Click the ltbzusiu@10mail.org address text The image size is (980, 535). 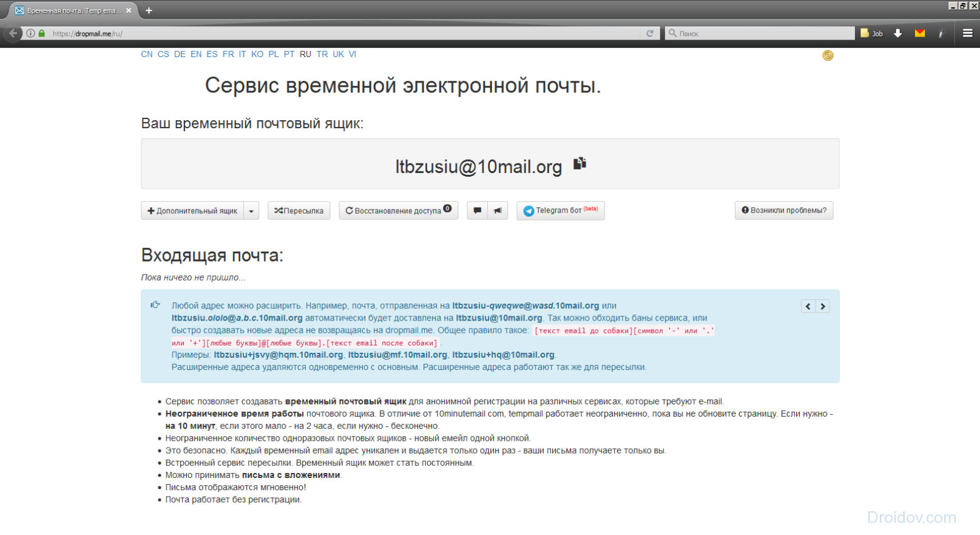[x=479, y=166]
